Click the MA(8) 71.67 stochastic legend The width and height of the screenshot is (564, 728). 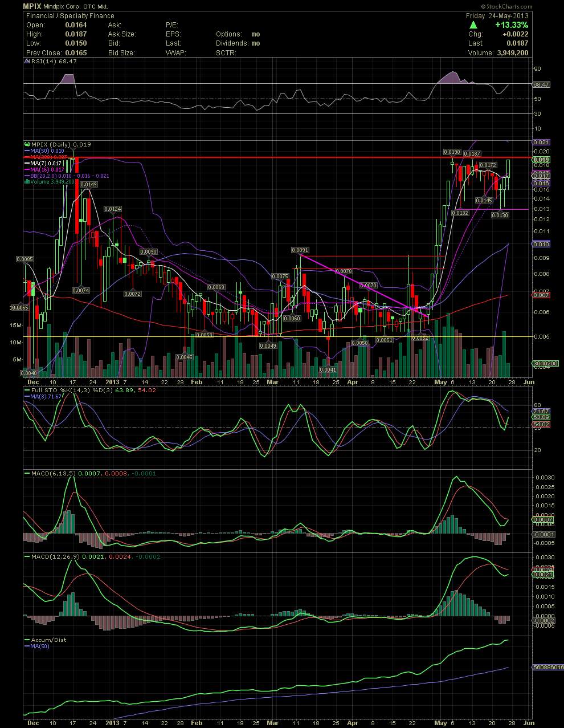(x=43, y=396)
